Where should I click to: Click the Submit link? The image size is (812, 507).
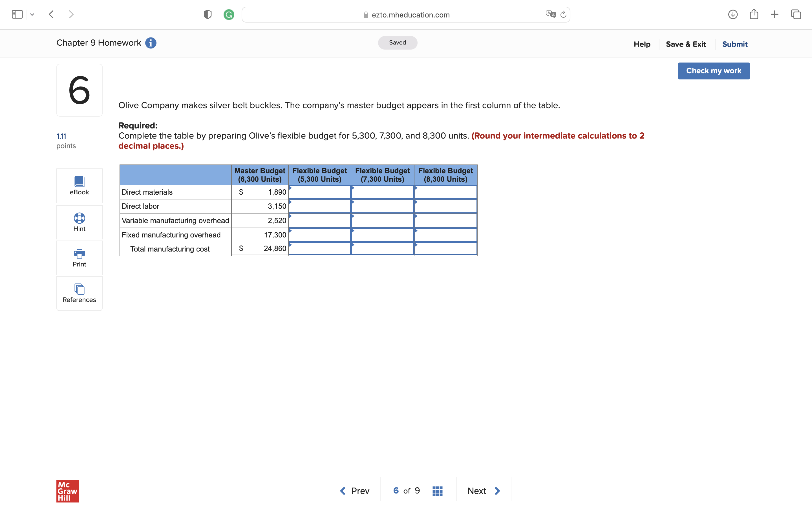coord(734,44)
